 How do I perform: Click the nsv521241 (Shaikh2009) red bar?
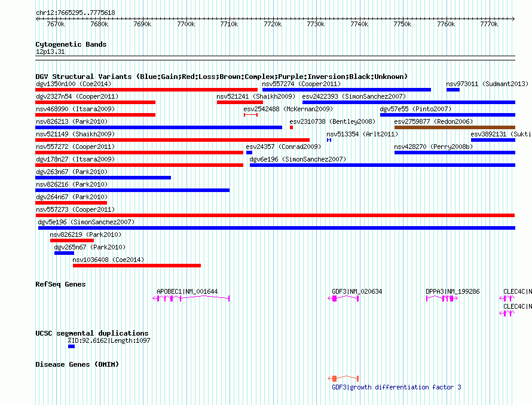click(x=240, y=102)
